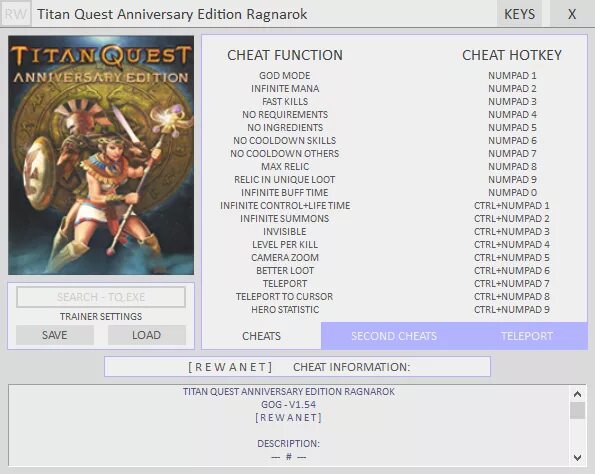Load trainer settings with LOAD button
This screenshot has height=474, width=595.
pos(147,335)
